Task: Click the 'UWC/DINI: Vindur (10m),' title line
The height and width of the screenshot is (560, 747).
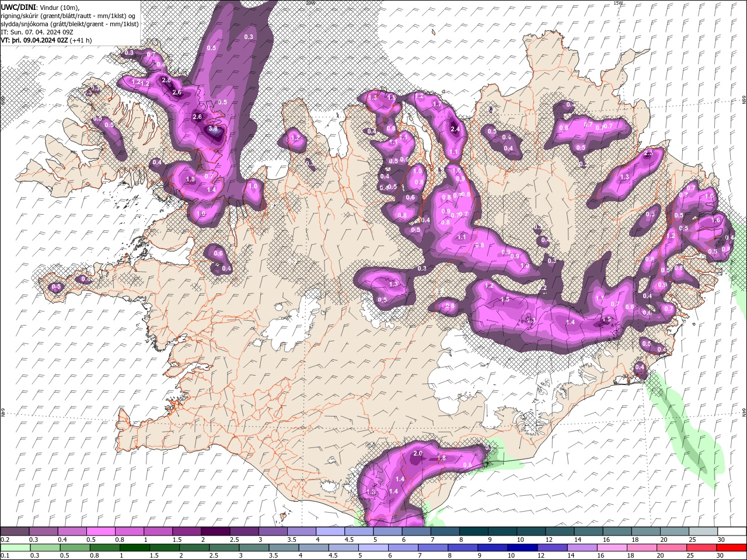Action: [x=41, y=7]
